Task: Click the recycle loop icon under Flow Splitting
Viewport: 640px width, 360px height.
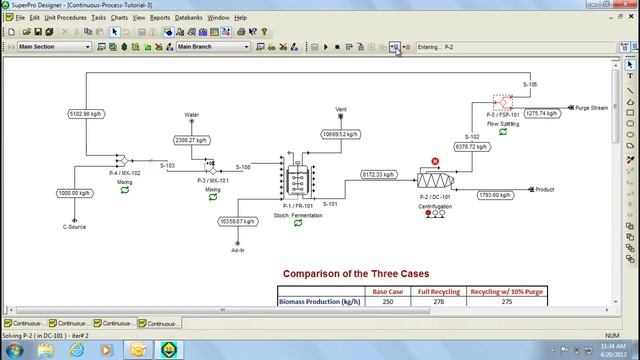Action: point(503,132)
